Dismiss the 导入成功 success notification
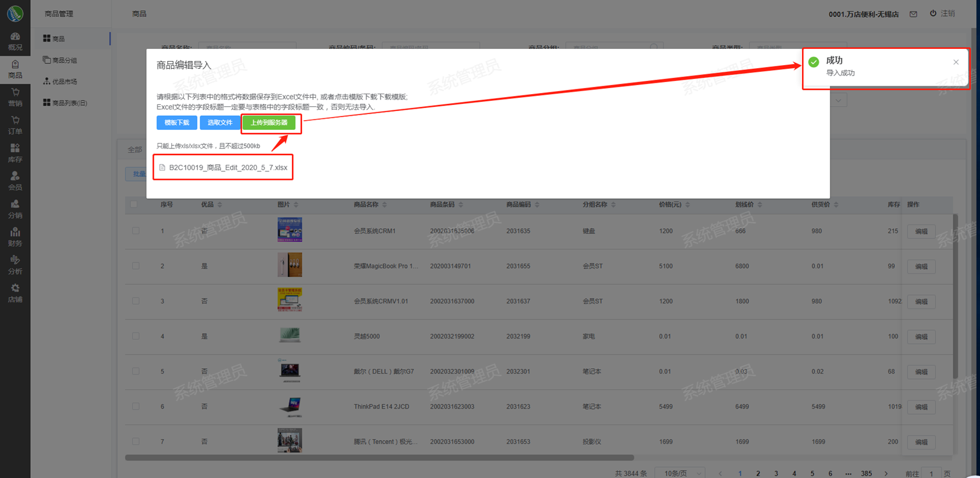 (x=956, y=62)
